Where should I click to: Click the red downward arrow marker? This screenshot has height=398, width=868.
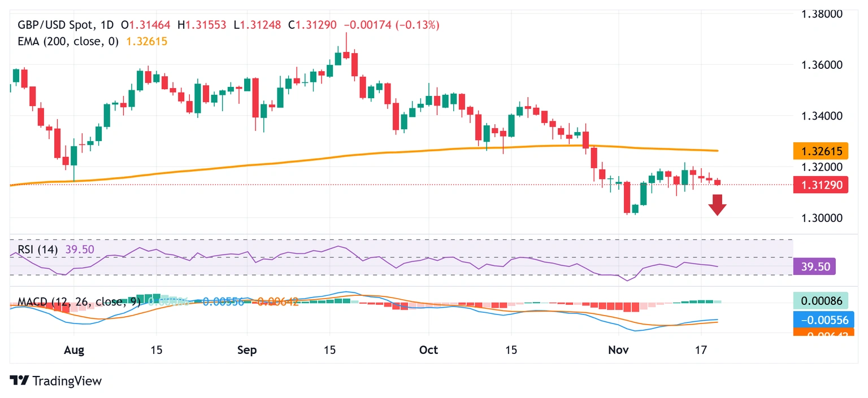[717, 204]
